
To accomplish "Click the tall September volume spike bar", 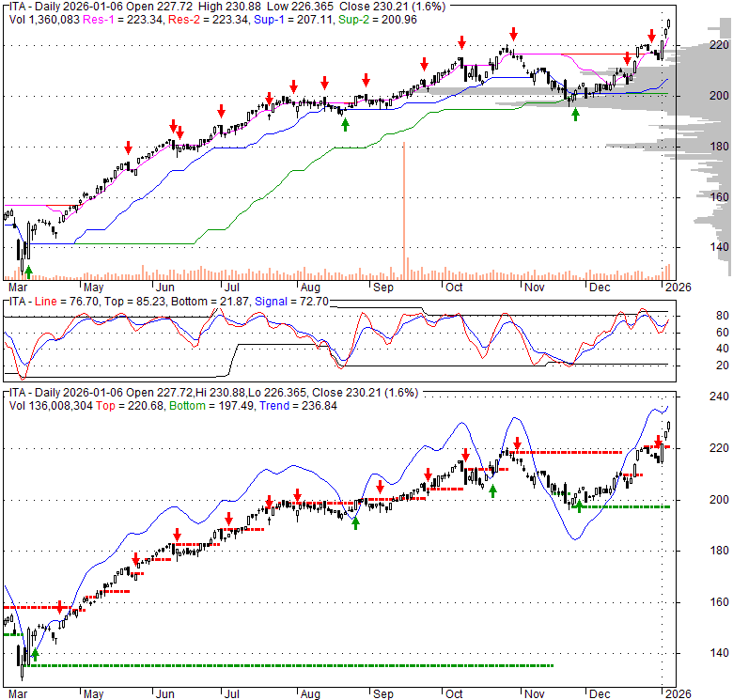I will click(404, 210).
